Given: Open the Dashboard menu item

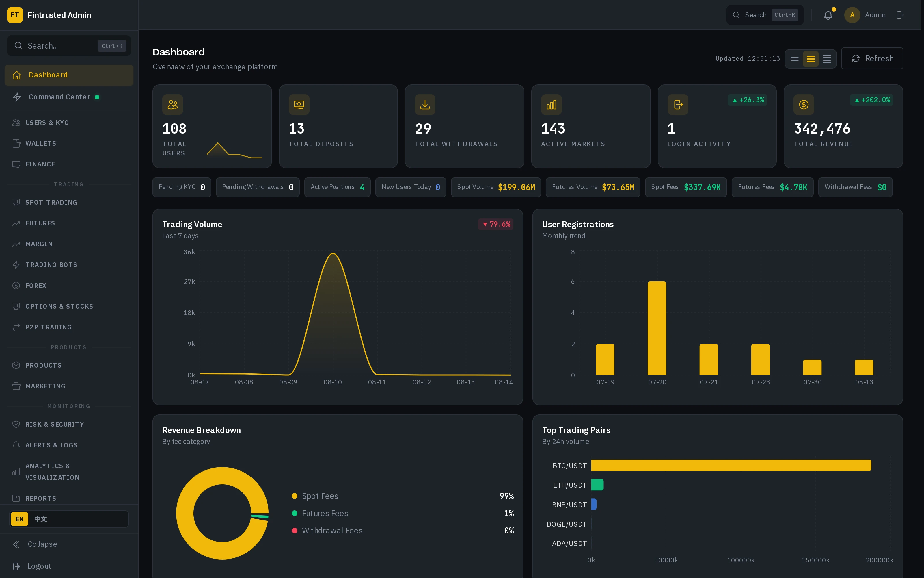Looking at the screenshot, I should [x=69, y=75].
